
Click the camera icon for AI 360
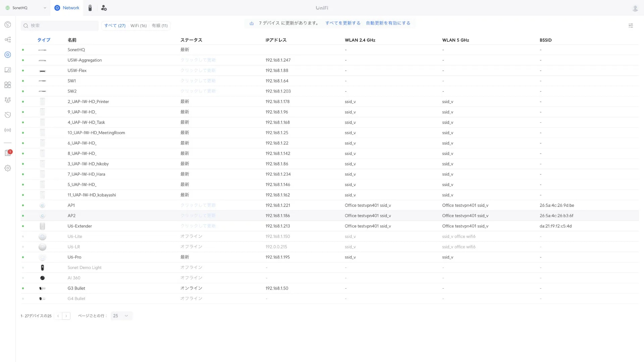tap(42, 278)
